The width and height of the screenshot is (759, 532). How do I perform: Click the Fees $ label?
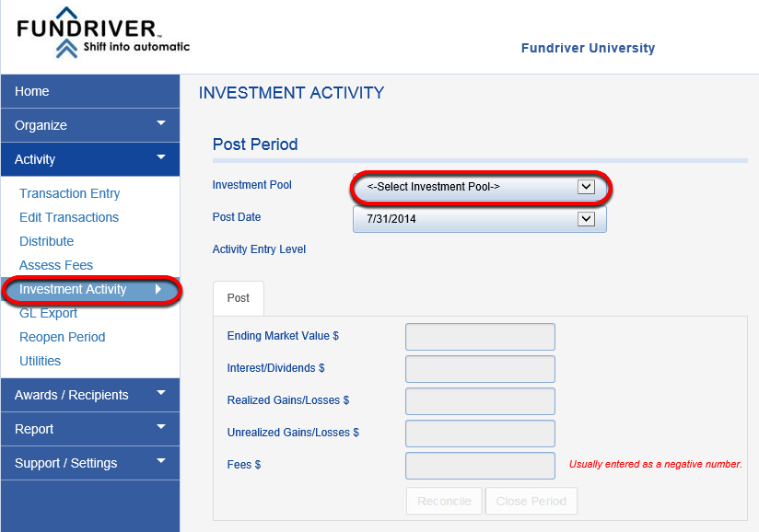[x=244, y=465]
